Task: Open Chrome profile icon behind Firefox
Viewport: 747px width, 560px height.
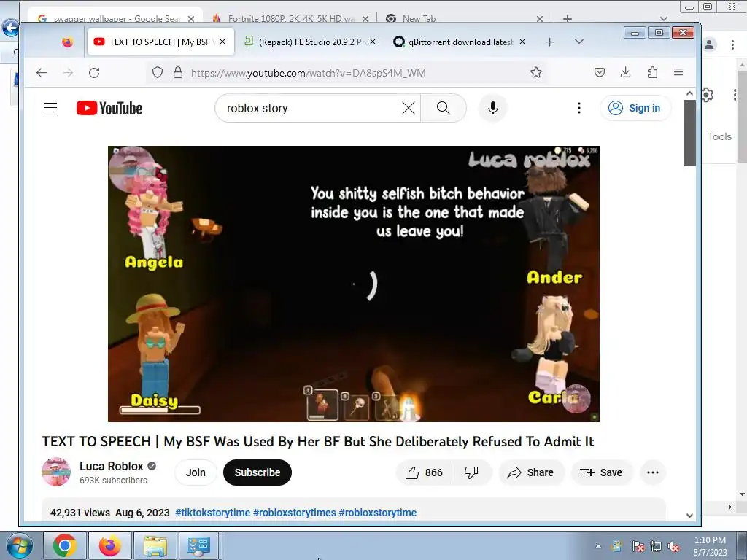Action: [x=709, y=44]
